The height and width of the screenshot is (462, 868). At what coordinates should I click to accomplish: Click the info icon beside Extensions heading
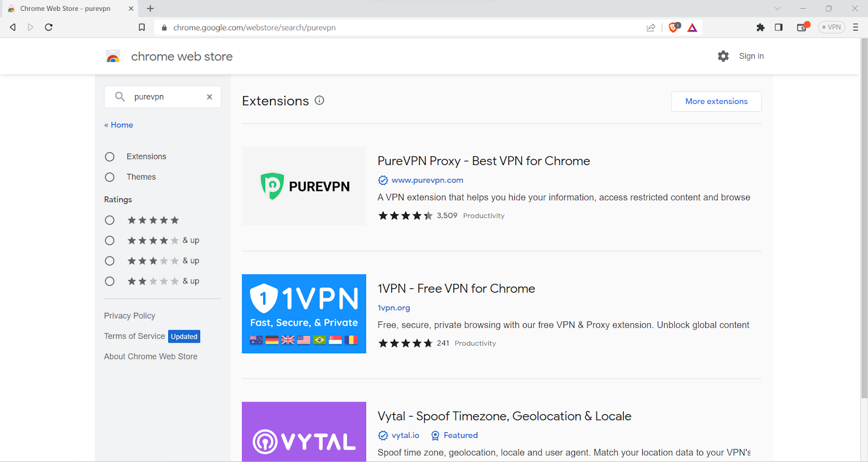320,100
